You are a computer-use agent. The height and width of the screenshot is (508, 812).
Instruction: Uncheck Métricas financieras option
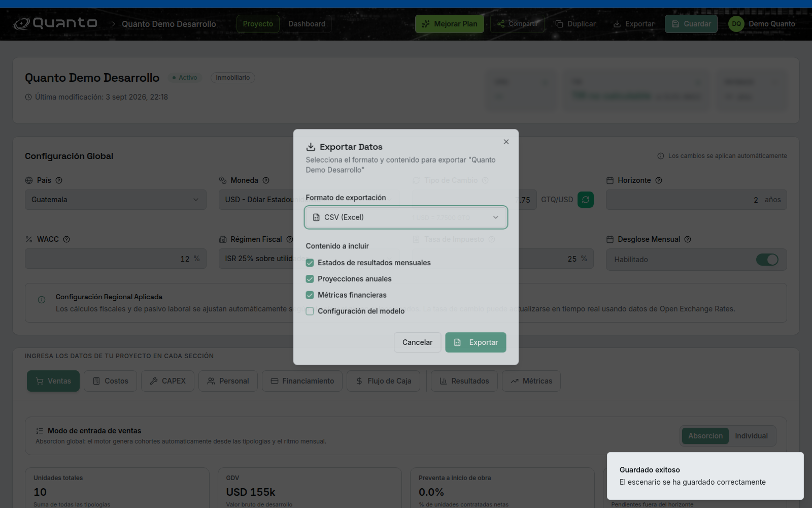click(310, 295)
